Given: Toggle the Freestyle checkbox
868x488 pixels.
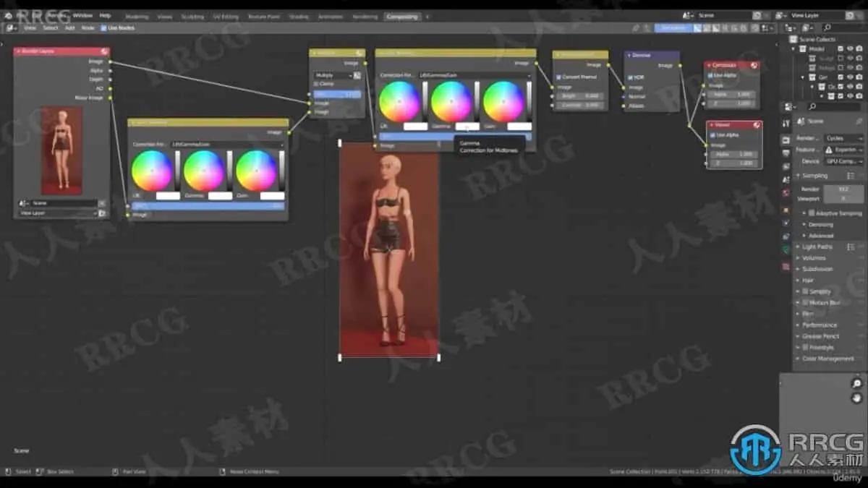Looking at the screenshot, I should coord(806,347).
